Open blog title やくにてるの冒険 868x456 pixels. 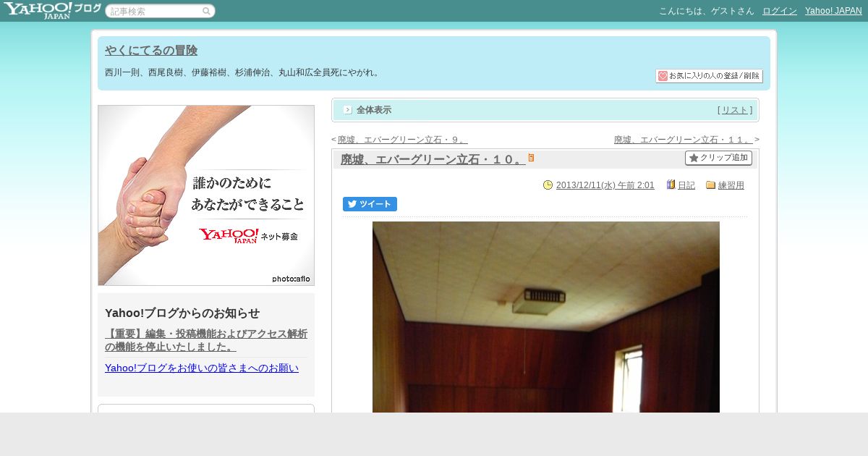click(x=151, y=51)
